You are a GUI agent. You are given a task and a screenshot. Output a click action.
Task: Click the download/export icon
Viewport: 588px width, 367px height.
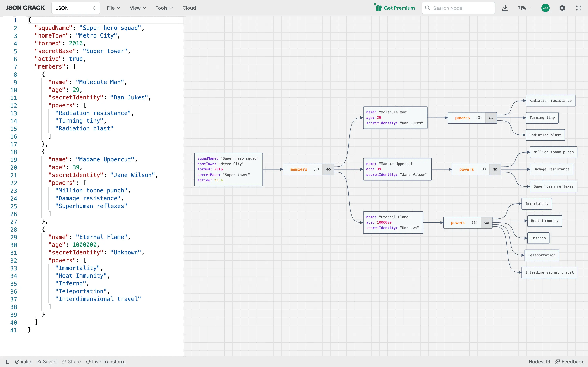click(x=505, y=8)
